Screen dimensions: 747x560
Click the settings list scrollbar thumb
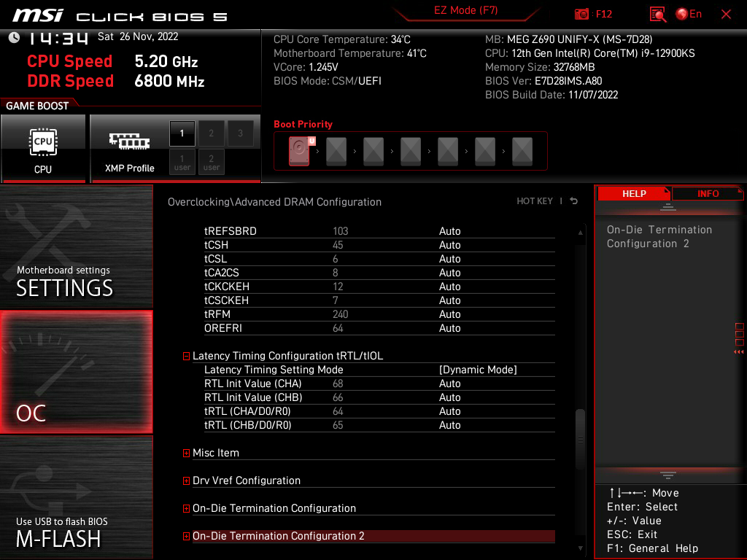580,440
